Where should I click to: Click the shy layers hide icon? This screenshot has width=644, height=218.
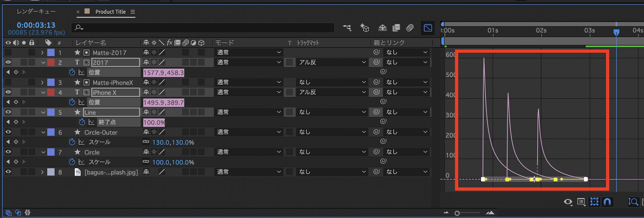(x=382, y=28)
